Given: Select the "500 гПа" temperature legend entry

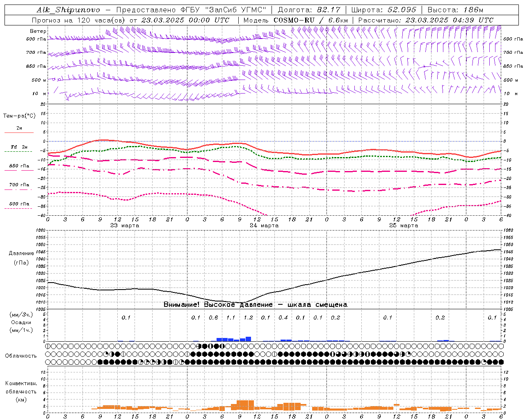Looking at the screenshot, I should pos(19,204).
